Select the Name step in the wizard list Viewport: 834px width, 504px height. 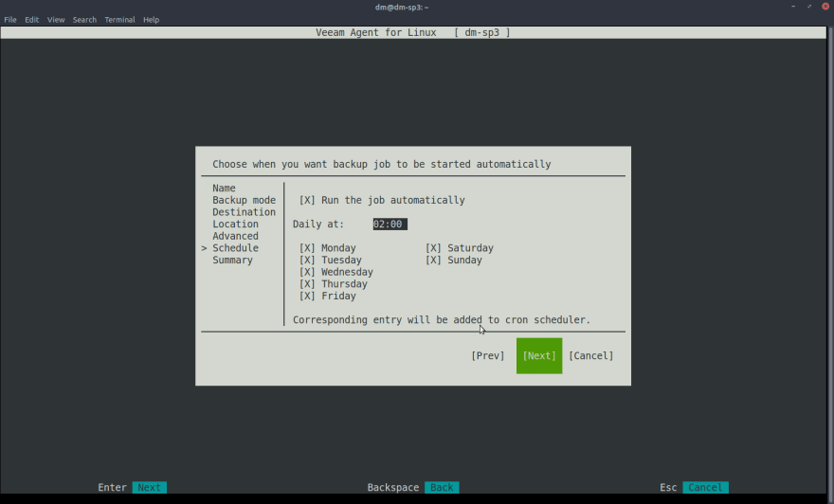(224, 189)
